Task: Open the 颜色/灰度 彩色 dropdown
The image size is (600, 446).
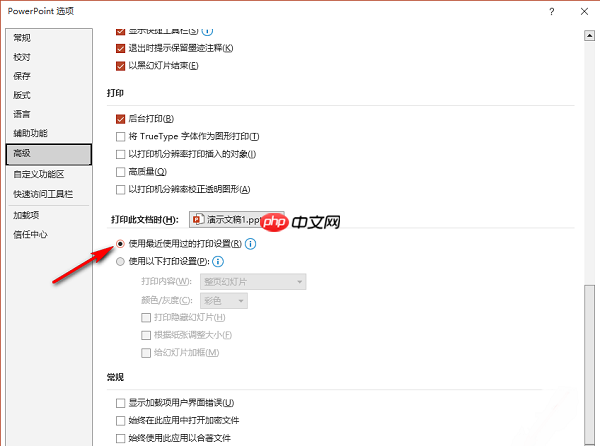Action: point(224,301)
